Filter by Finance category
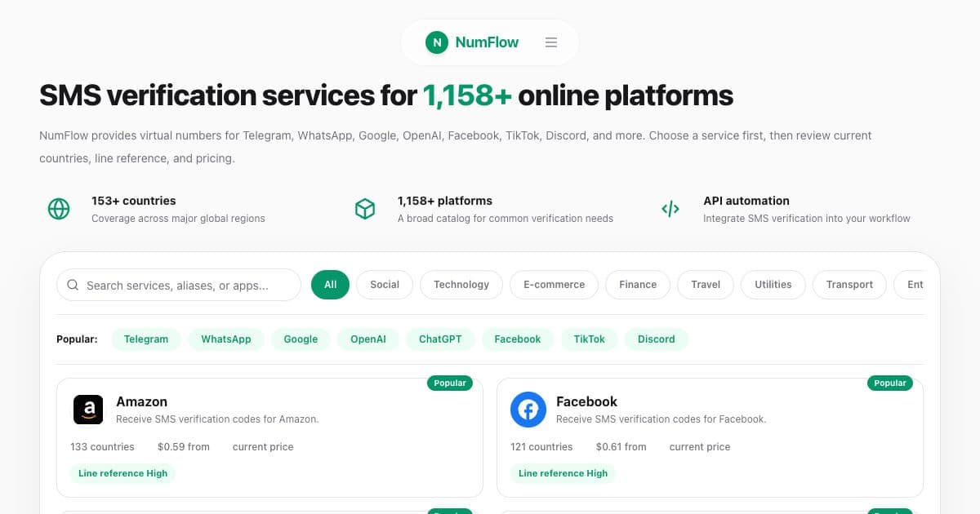This screenshot has width=980, height=514. pyautogui.click(x=638, y=285)
